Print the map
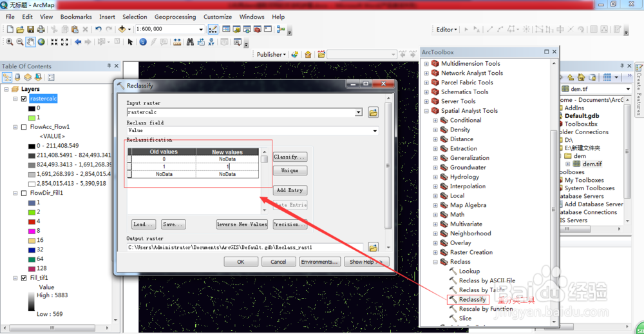Screen dimensions: 644x334 click(41, 29)
